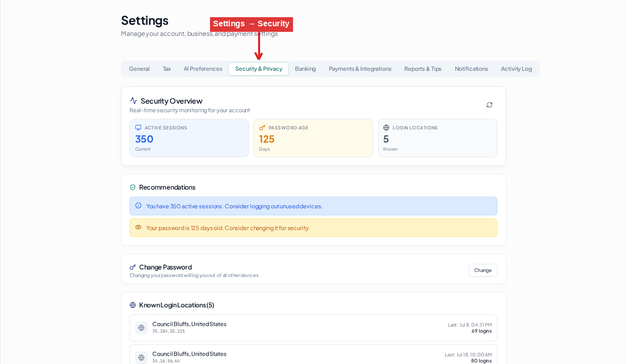Click the Change password button
626x364 pixels.
click(483, 270)
